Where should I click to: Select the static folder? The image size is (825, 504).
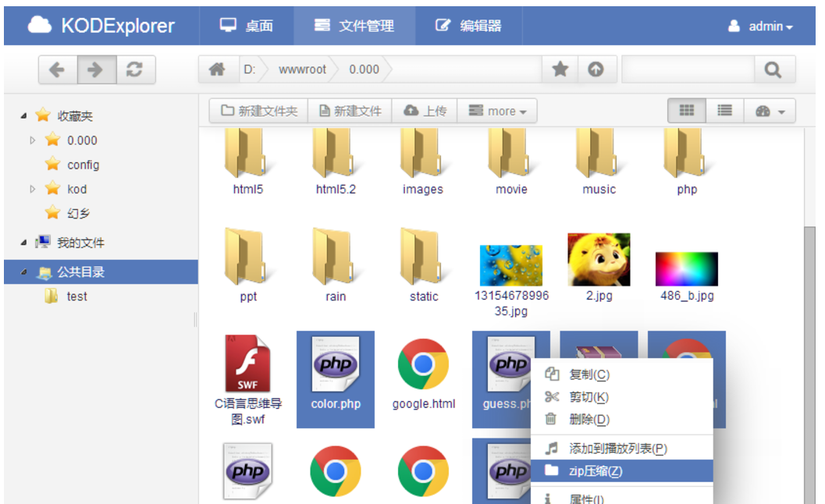[423, 265]
